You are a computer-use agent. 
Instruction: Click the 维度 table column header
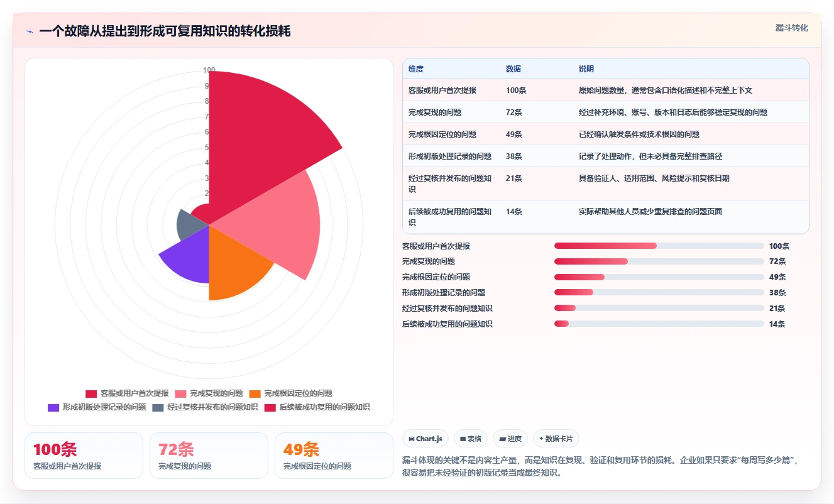tap(416, 69)
